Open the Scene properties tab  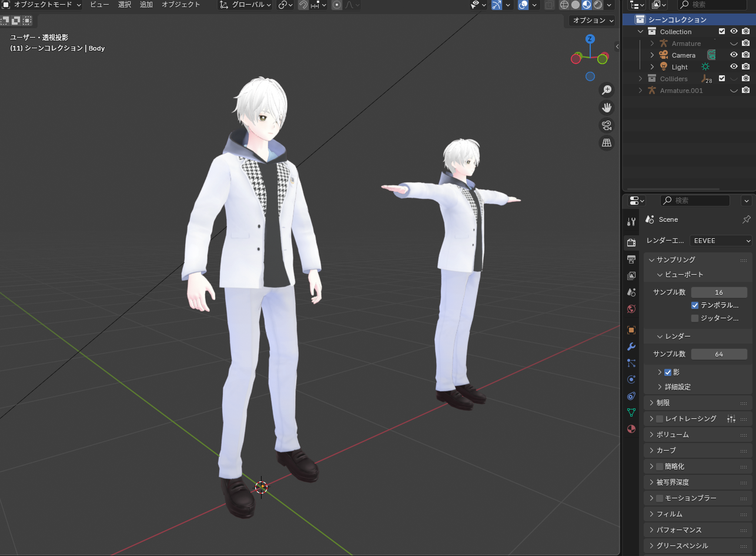coord(631,292)
